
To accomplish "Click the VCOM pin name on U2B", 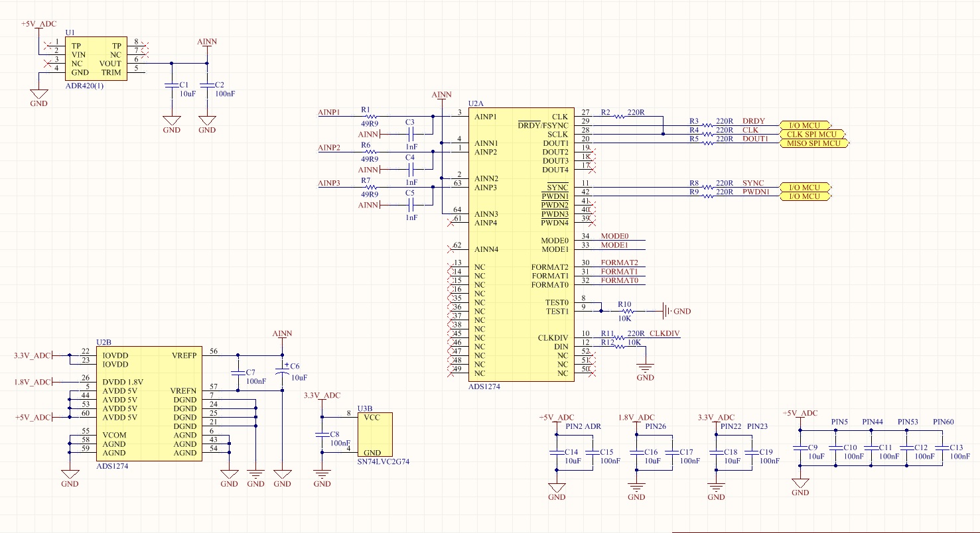I will click(x=114, y=436).
